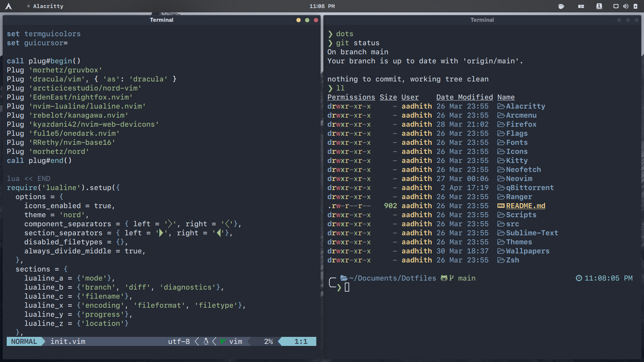
Task: Click the right Terminal window title
Action: click(x=482, y=20)
